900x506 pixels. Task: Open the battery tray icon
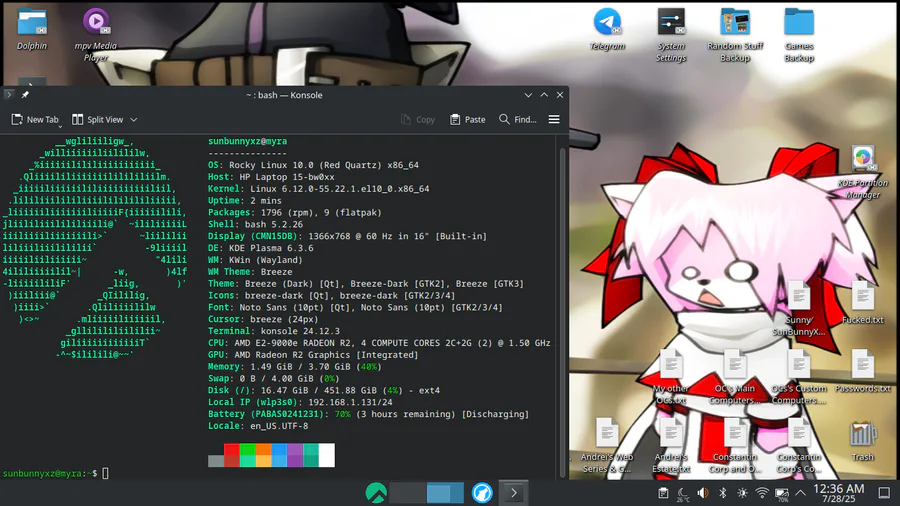tap(782, 494)
